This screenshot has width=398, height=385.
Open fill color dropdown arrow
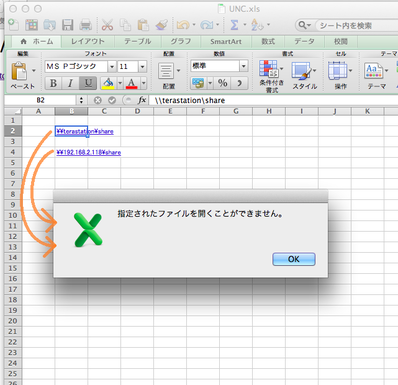120,83
